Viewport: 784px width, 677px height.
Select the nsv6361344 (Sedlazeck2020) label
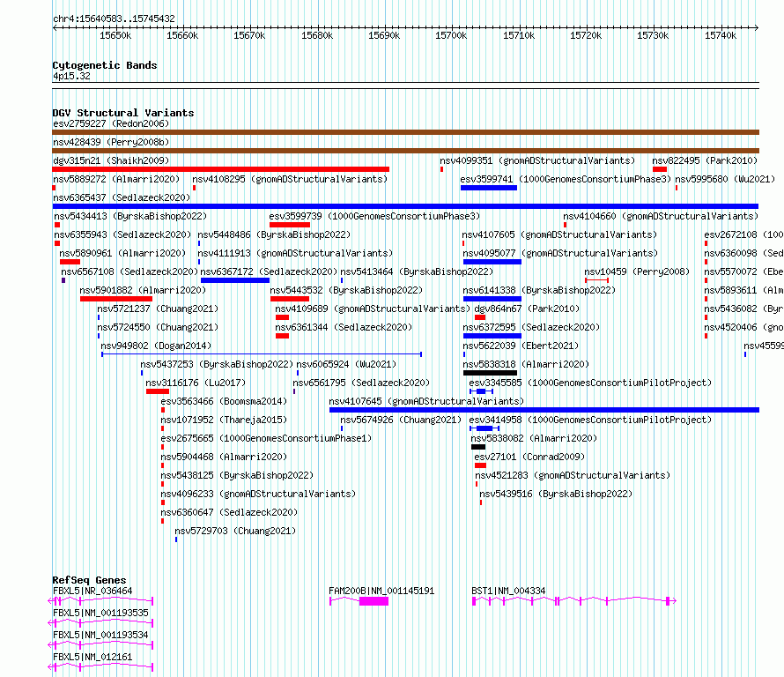pyautogui.click(x=344, y=327)
